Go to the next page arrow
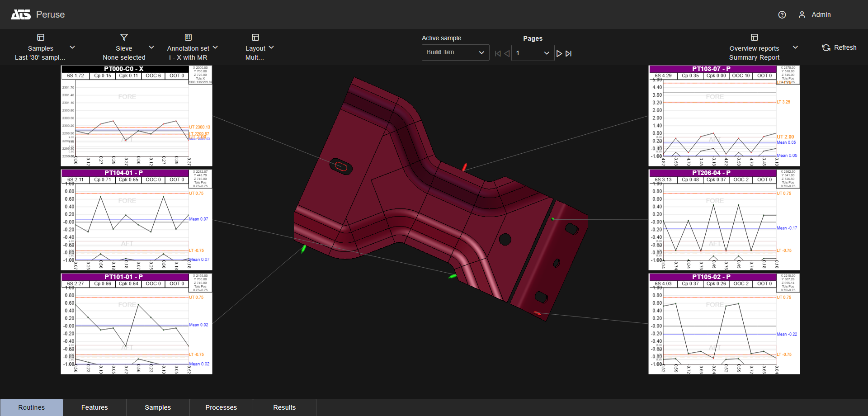Viewport: 868px width, 416px height. pyautogui.click(x=559, y=53)
